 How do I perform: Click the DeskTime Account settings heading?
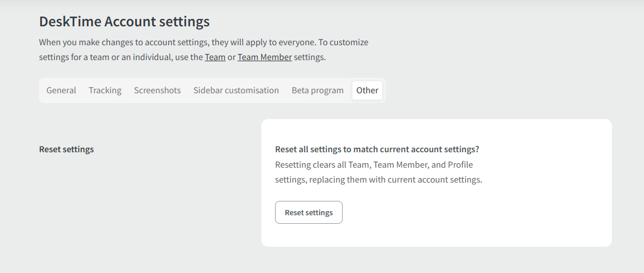[124, 22]
